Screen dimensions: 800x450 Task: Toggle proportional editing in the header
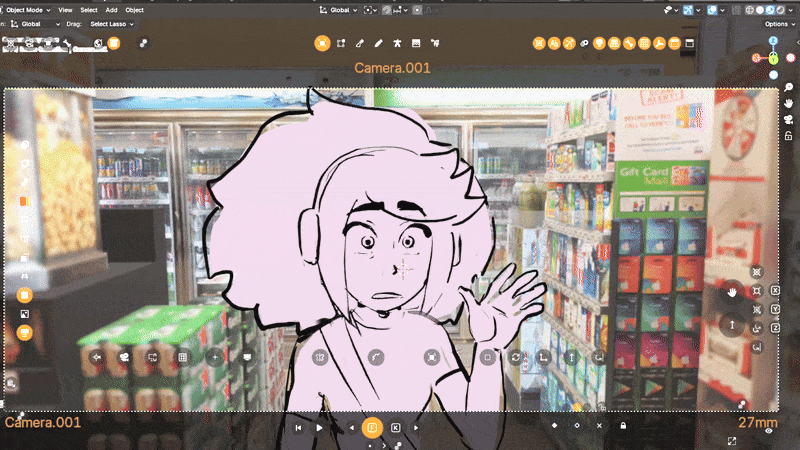(x=417, y=10)
